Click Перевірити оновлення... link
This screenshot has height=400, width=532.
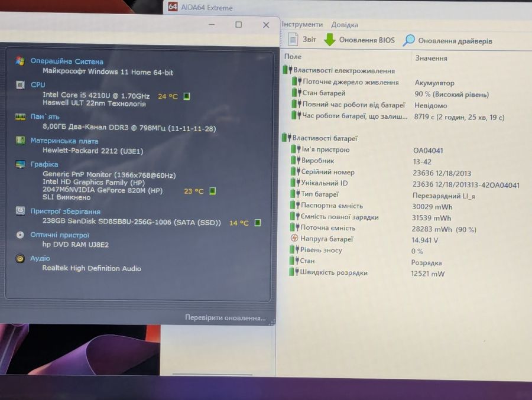(225, 318)
